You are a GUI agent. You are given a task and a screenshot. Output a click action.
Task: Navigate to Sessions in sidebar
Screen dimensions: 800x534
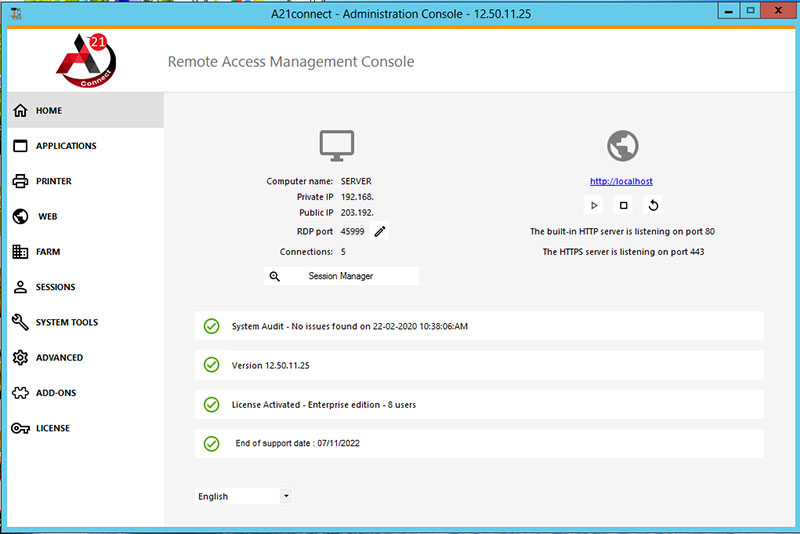55,287
